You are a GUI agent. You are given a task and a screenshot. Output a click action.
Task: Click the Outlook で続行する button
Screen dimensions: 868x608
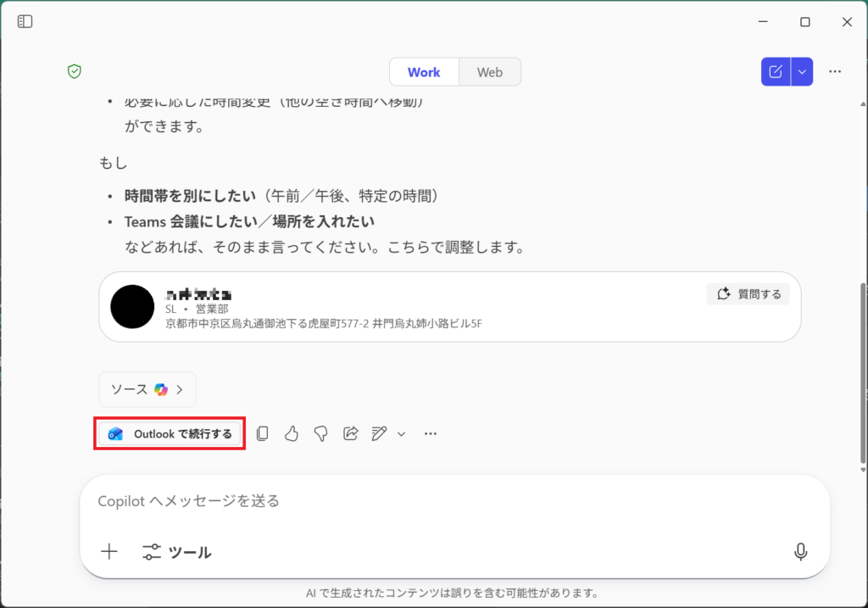[x=170, y=433]
